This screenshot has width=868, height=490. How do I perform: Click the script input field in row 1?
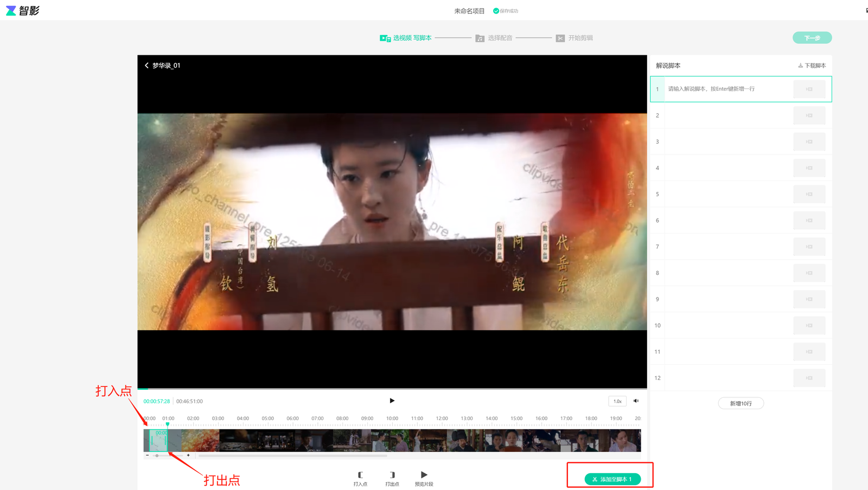tap(729, 89)
